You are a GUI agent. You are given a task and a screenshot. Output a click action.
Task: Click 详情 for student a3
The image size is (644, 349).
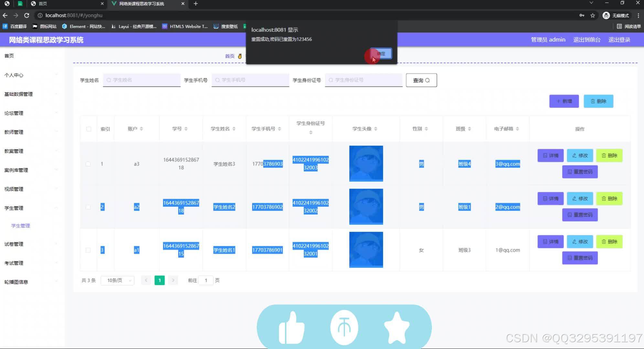tap(550, 155)
